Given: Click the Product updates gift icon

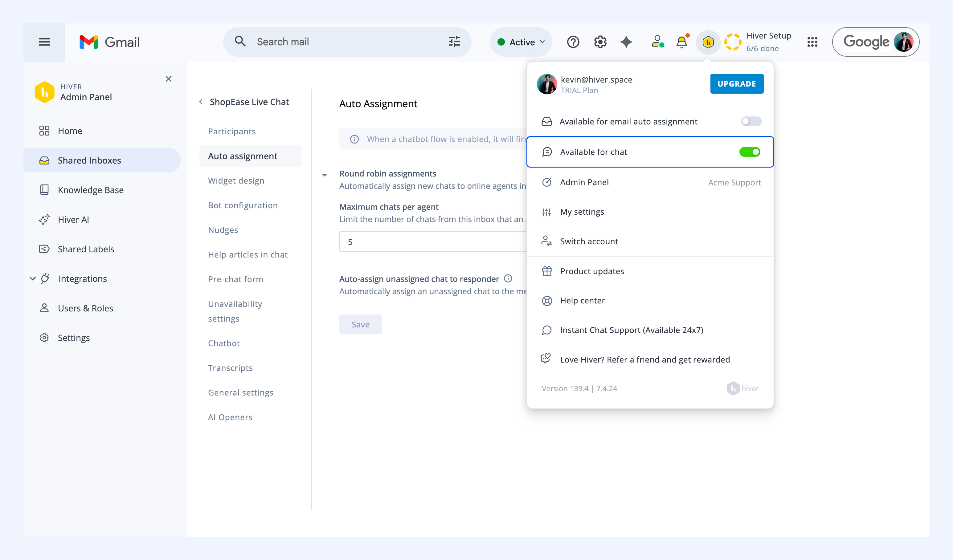Looking at the screenshot, I should click(x=547, y=271).
